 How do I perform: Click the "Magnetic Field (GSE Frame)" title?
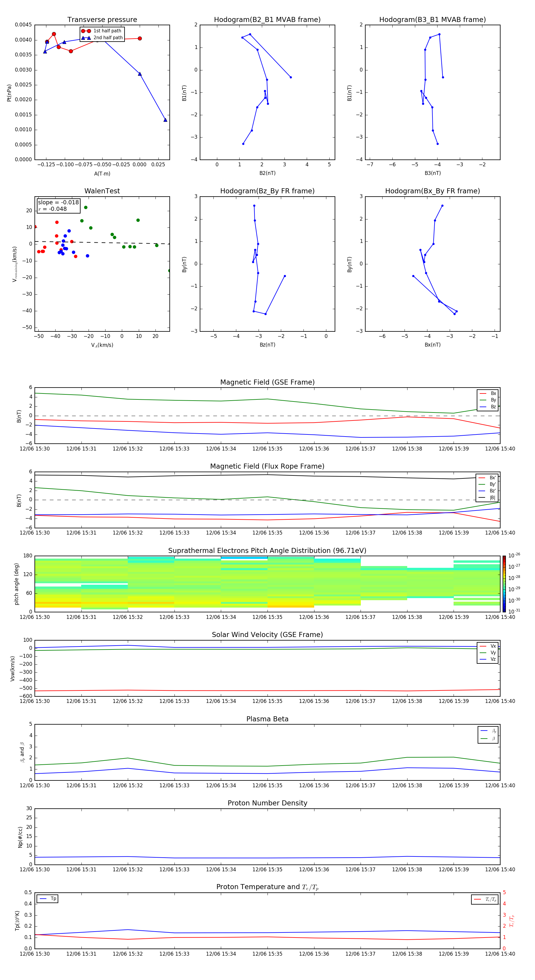click(267, 382)
